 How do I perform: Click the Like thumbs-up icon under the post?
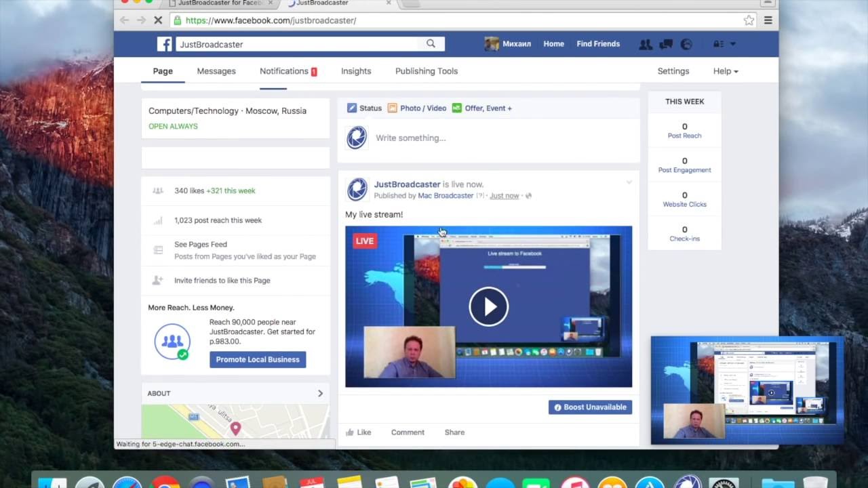pyautogui.click(x=350, y=432)
